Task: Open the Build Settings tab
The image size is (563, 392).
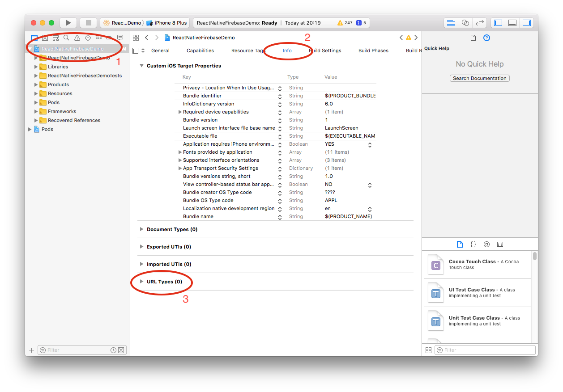Action: coord(325,51)
